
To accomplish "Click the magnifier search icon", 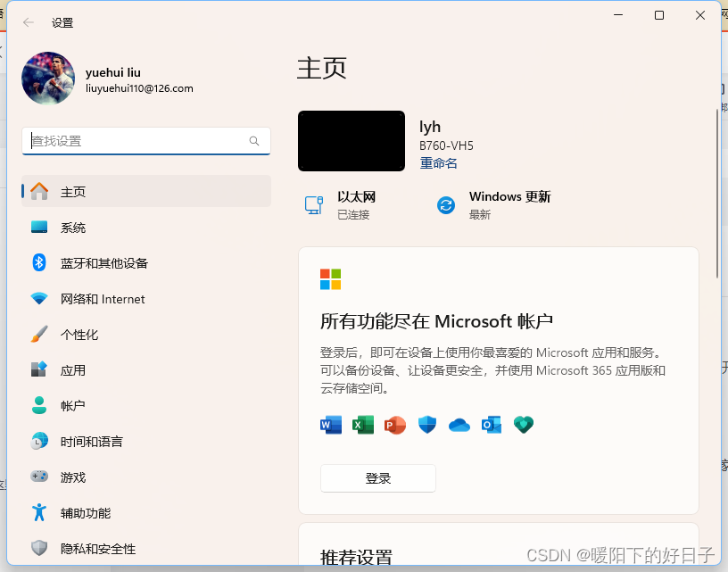I will click(x=254, y=141).
